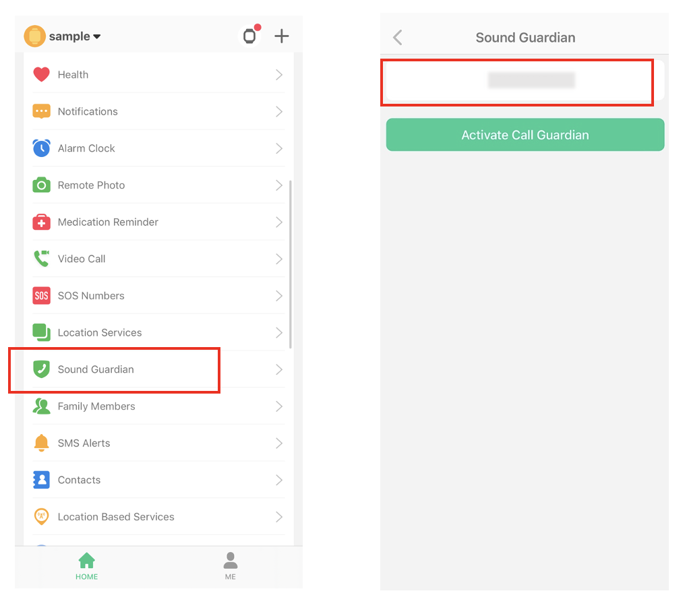
Task: Tap the green Remote Photo camera icon
Action: (42, 185)
